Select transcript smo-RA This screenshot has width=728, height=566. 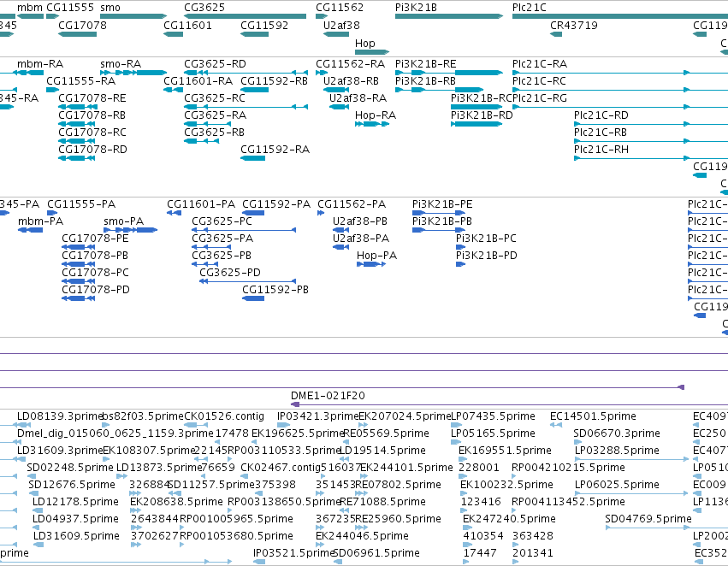tap(121, 63)
